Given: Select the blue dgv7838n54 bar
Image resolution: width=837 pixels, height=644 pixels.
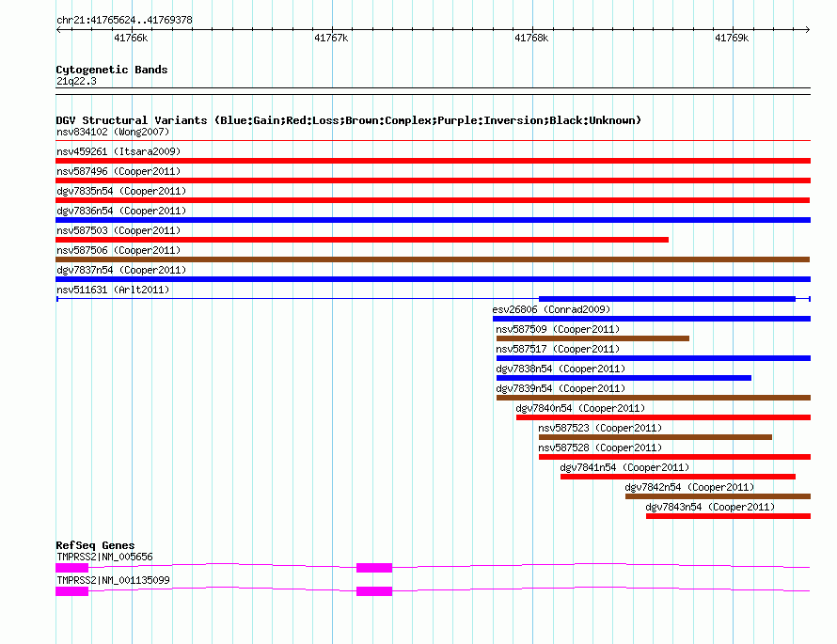Looking at the screenshot, I should point(624,378).
